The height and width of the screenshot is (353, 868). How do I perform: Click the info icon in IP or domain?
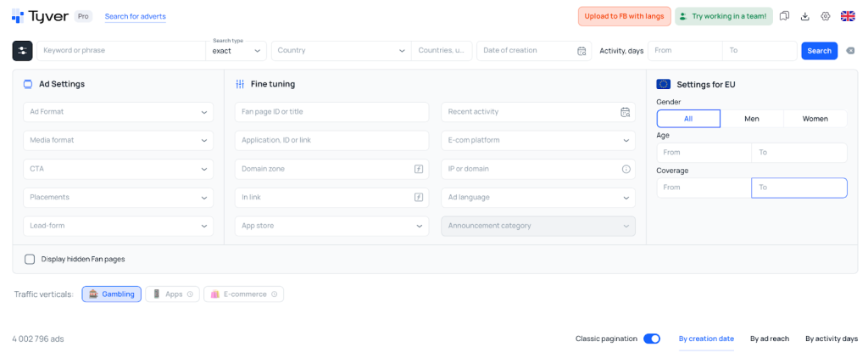[x=626, y=169]
